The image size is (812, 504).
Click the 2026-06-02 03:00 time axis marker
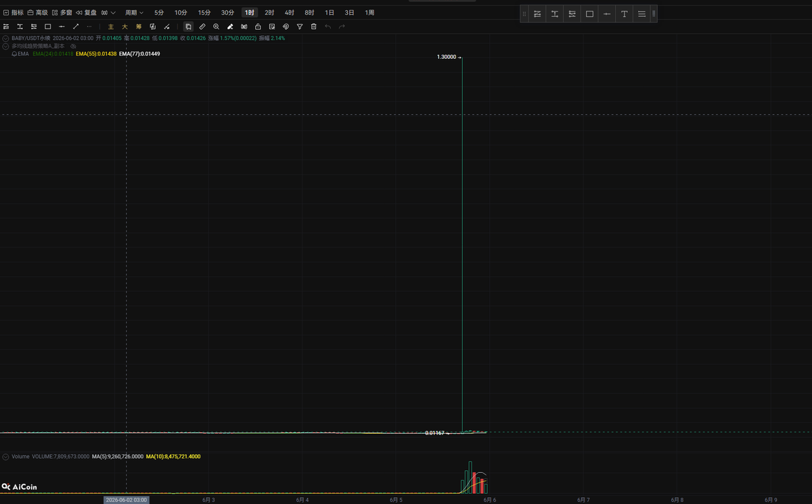[x=127, y=500]
